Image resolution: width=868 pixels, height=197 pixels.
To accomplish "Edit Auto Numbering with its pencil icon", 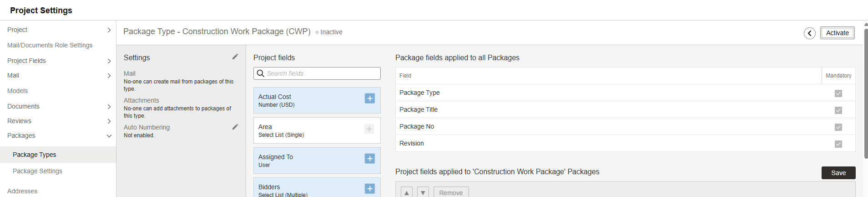I will [x=235, y=127].
